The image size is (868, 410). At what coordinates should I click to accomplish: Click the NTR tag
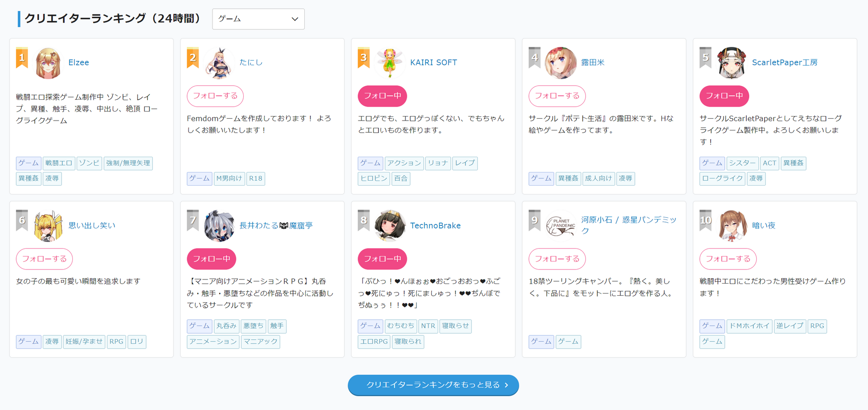(x=428, y=326)
